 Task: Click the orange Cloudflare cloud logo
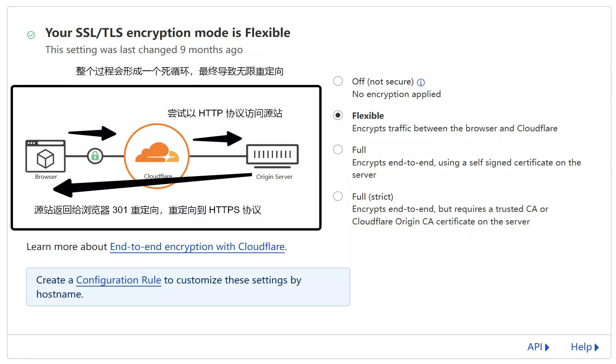pos(157,153)
